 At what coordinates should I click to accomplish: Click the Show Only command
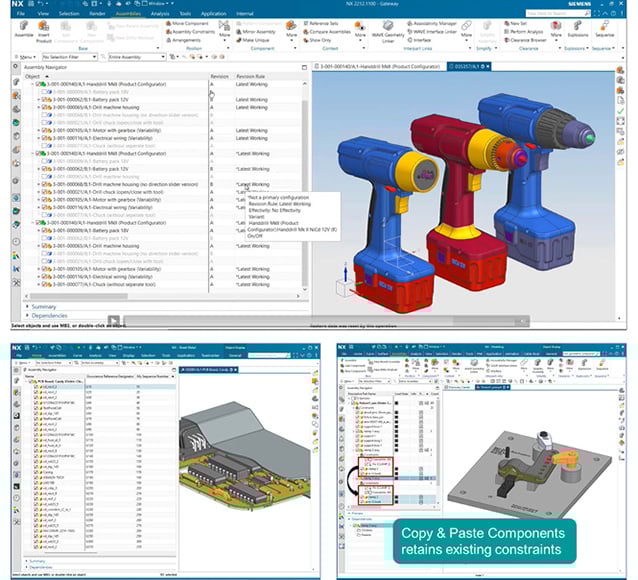(317, 40)
